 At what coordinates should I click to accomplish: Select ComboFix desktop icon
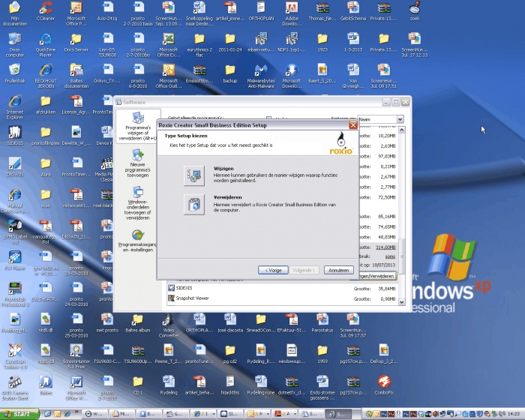coord(384,385)
